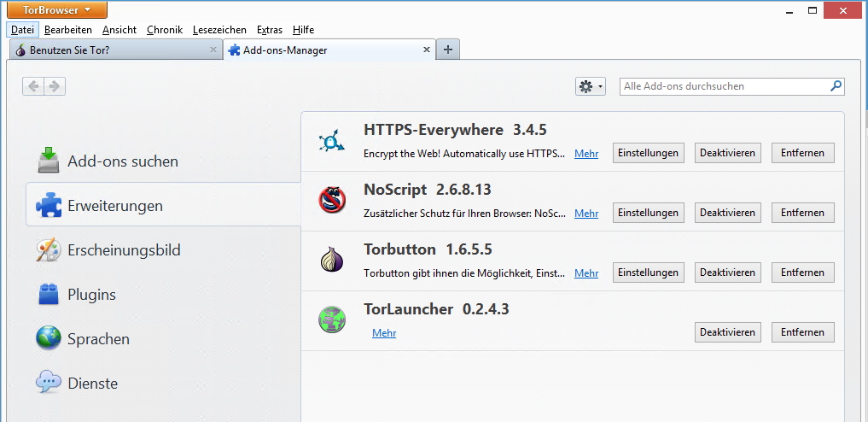The height and width of the screenshot is (422, 868).
Task: Click the NoScript extension icon
Action: coord(332,200)
